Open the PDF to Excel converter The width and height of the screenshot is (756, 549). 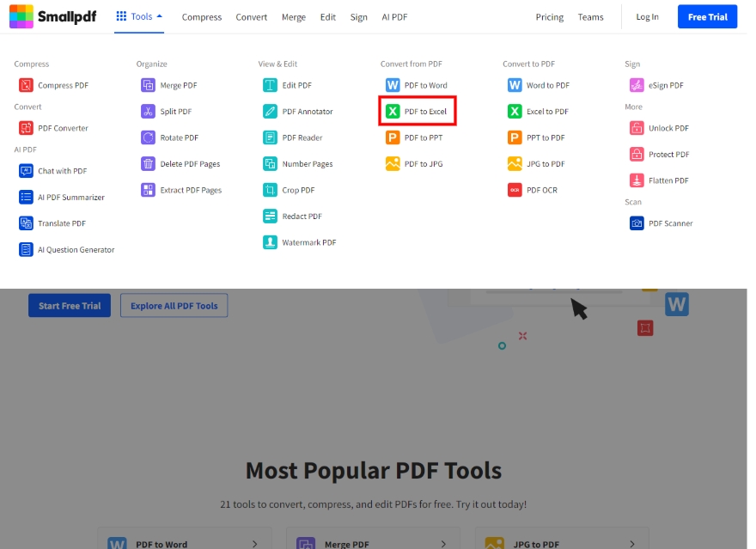(x=418, y=111)
